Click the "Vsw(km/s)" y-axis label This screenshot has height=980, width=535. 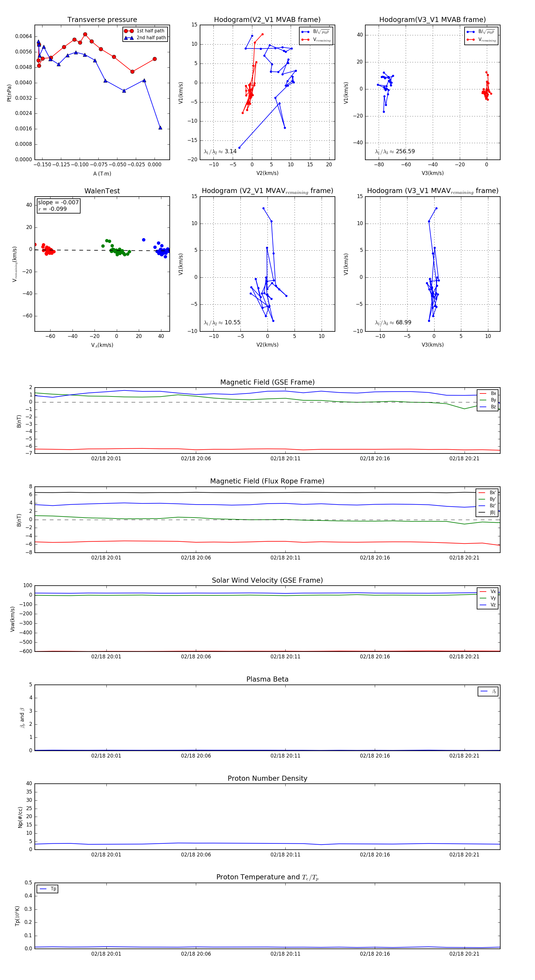12,619
